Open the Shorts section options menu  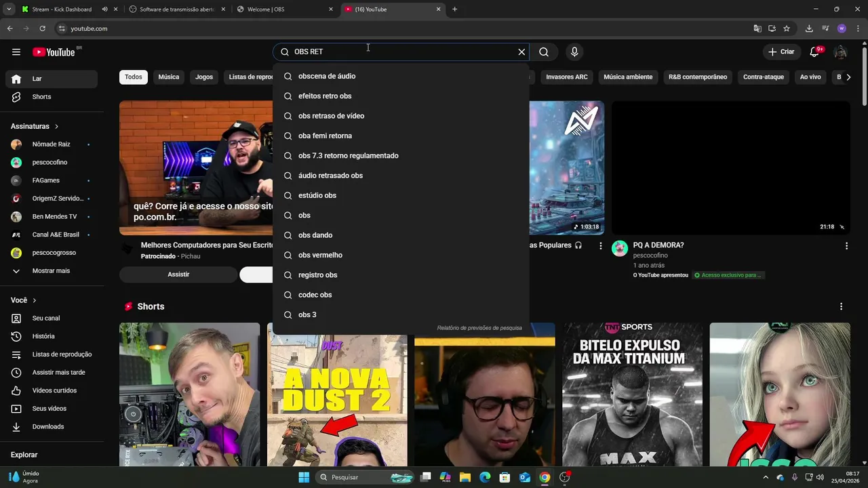point(841,307)
